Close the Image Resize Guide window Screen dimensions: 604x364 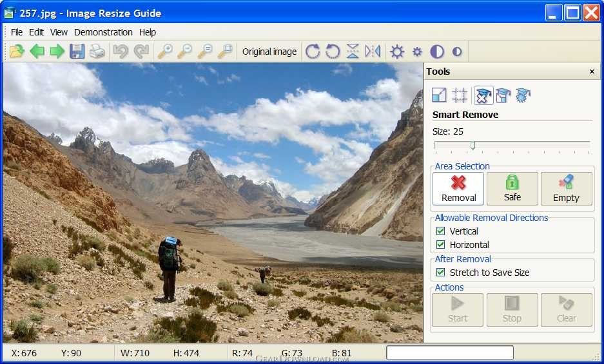591,13
